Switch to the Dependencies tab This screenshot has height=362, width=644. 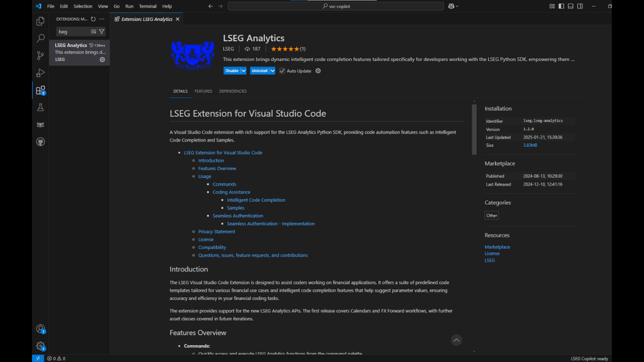tap(233, 91)
